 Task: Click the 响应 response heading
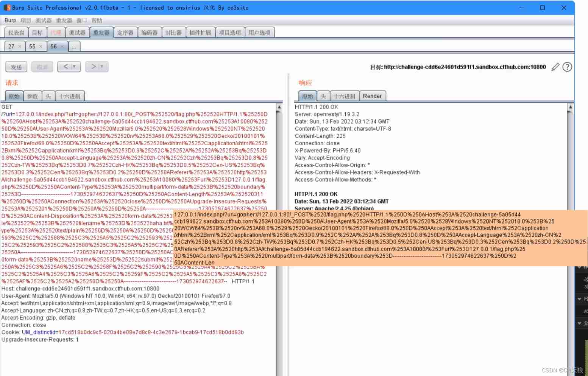pyautogui.click(x=305, y=82)
